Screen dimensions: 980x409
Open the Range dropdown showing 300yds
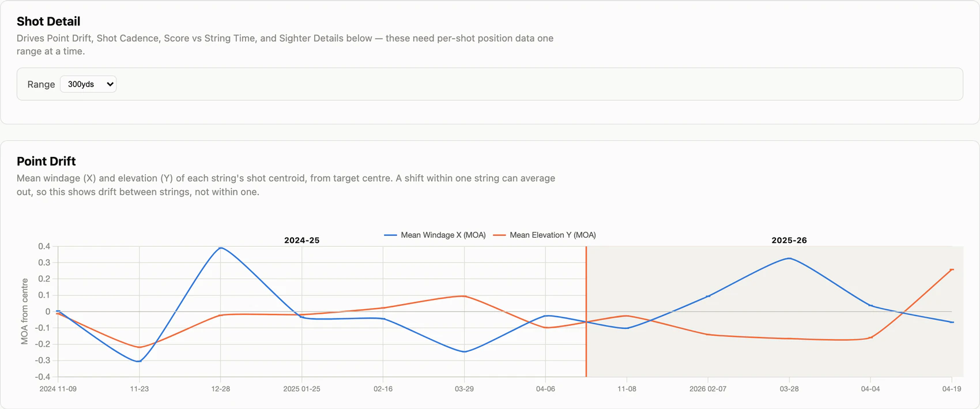[88, 84]
